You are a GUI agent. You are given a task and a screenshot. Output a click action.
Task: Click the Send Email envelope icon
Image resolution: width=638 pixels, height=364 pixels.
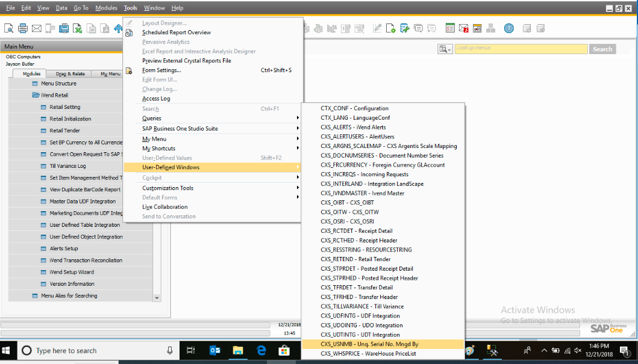pos(37,28)
